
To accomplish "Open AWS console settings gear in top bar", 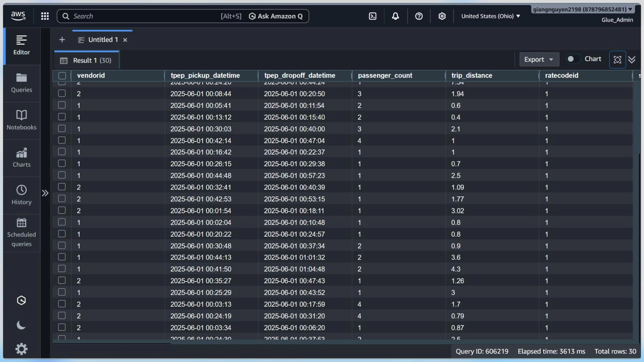I will pyautogui.click(x=442, y=16).
